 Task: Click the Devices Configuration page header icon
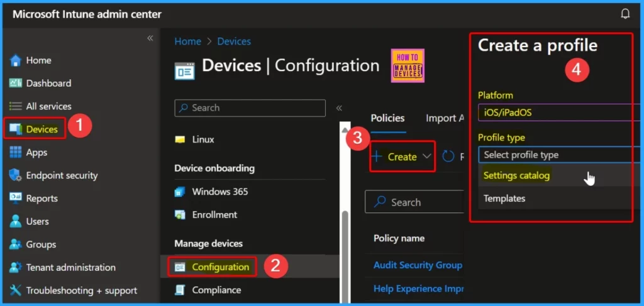point(184,71)
